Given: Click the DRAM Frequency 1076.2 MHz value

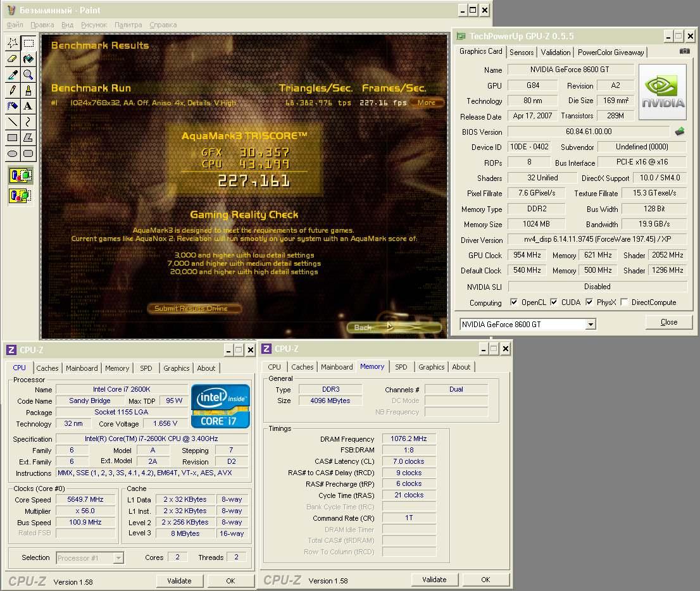Looking at the screenshot, I should 409,439.
